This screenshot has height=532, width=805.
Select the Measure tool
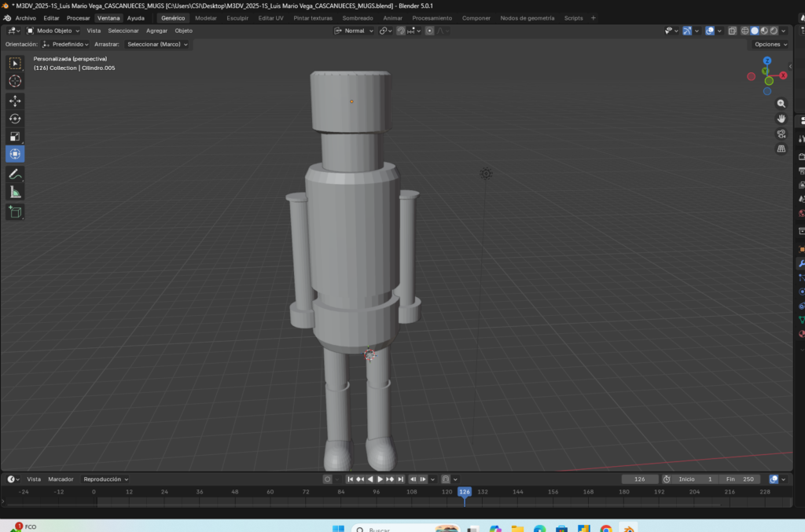(x=15, y=193)
